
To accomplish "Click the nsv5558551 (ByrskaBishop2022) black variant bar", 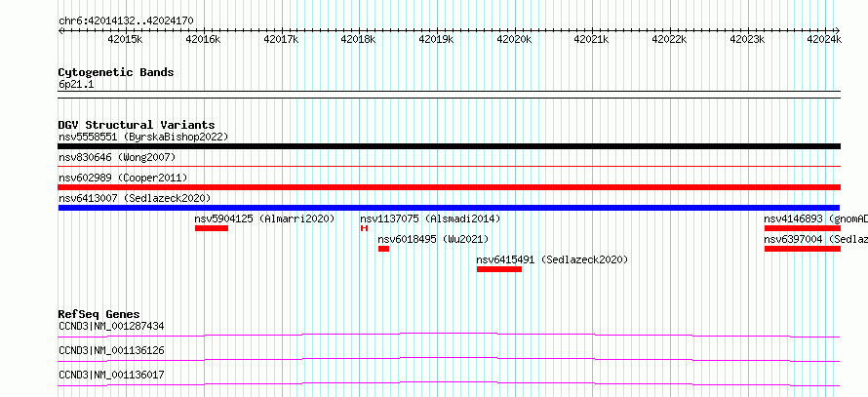I will (449, 146).
